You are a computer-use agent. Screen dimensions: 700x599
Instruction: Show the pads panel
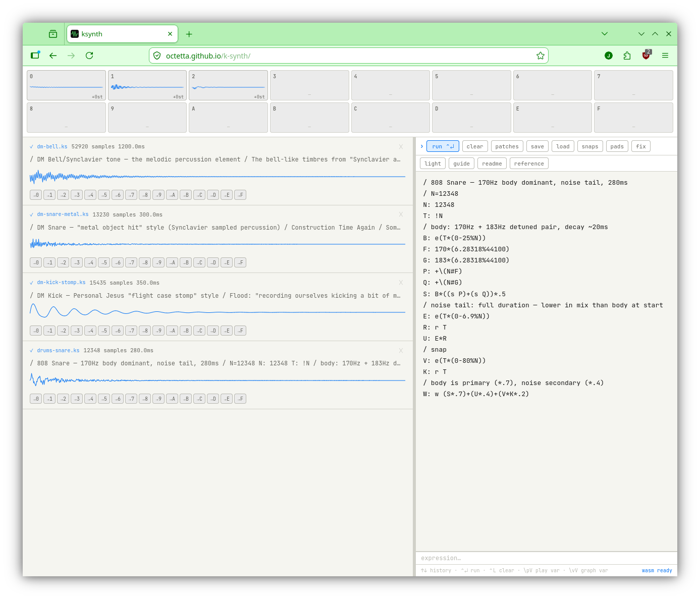tap(617, 146)
